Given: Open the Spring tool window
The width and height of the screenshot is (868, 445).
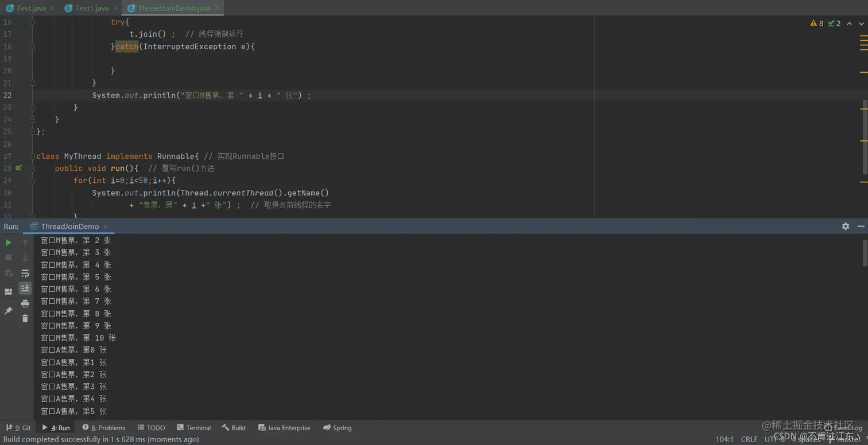Looking at the screenshot, I should [x=337, y=428].
